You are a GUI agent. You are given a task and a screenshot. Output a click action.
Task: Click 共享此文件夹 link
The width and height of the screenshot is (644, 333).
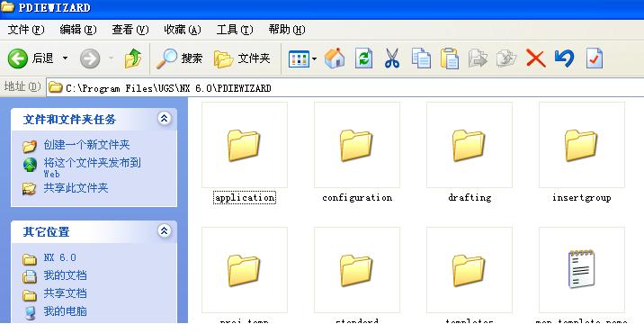click(x=76, y=188)
